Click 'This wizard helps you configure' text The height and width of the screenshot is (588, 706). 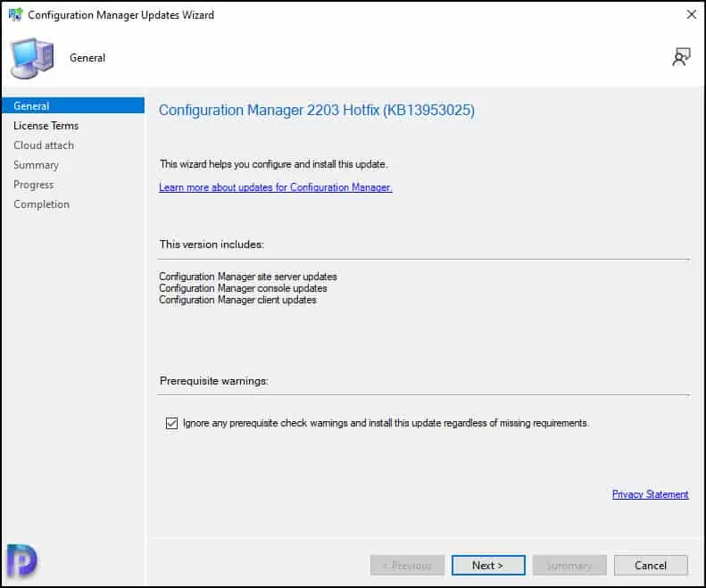tap(273, 164)
